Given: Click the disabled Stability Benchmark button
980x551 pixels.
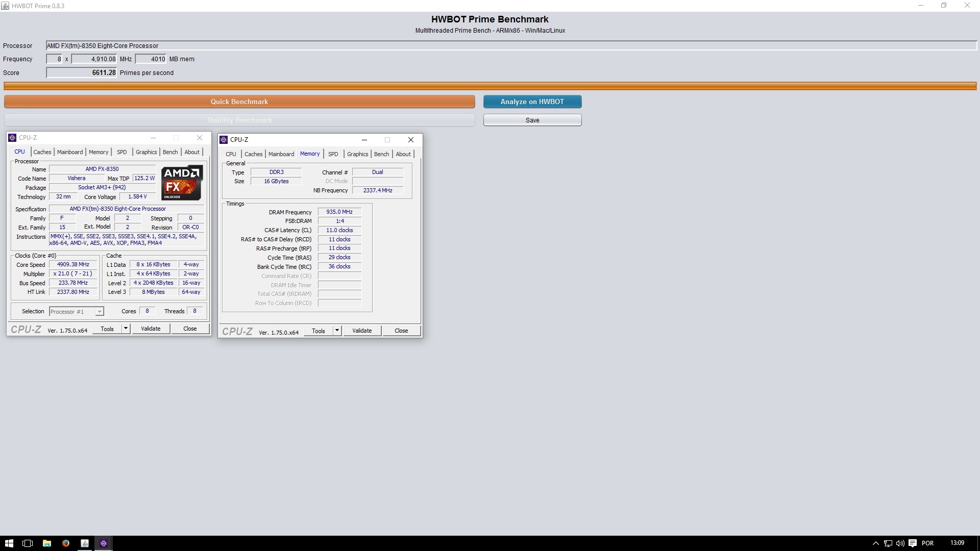Looking at the screenshot, I should point(239,120).
